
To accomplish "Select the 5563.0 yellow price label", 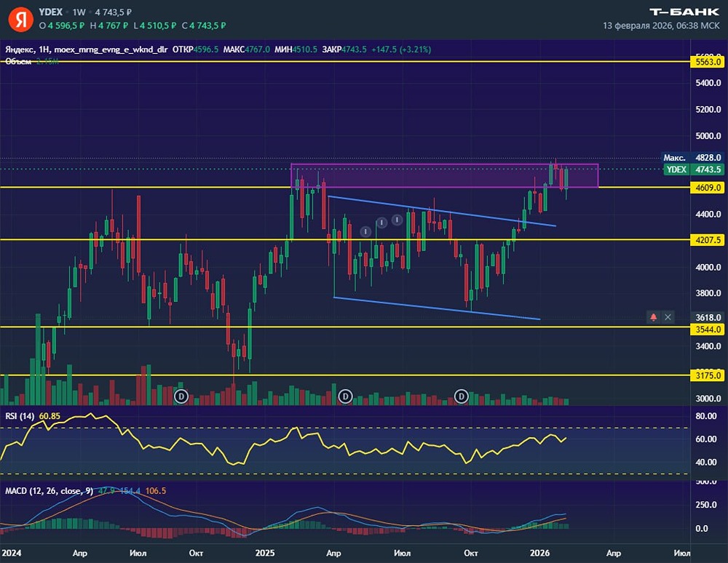I will pyautogui.click(x=707, y=62).
